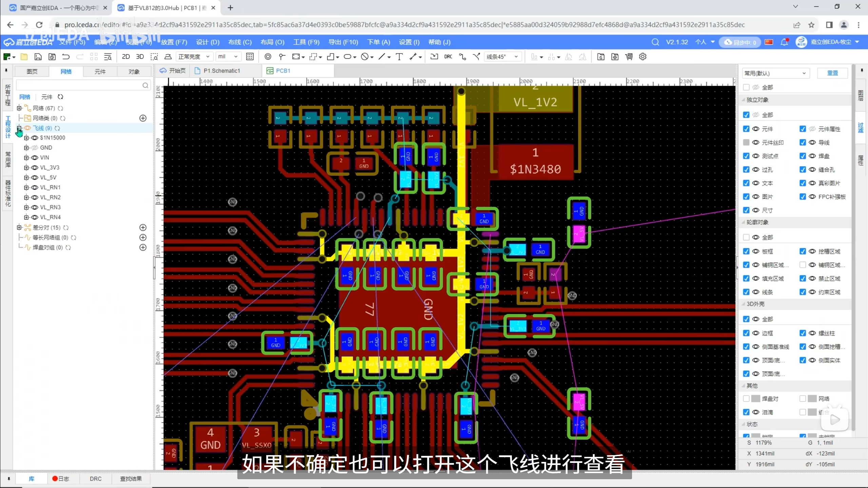868x488 pixels.
Task: Enable the 网络 checkbox under 其他
Action: [802, 399]
